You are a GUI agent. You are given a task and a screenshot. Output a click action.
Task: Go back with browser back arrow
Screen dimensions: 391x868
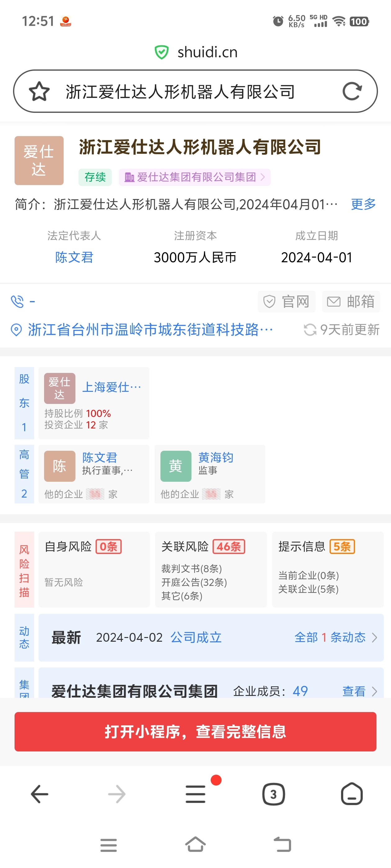pos(39,794)
